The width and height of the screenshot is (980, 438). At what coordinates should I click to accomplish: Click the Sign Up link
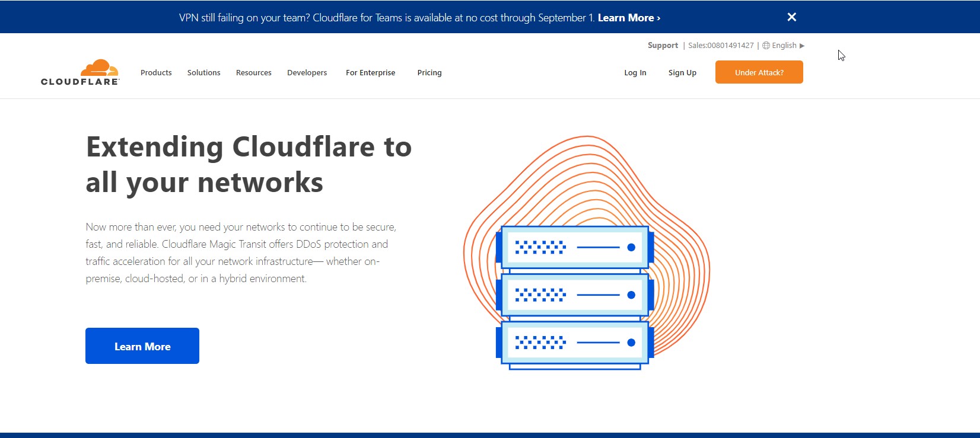[x=682, y=72]
